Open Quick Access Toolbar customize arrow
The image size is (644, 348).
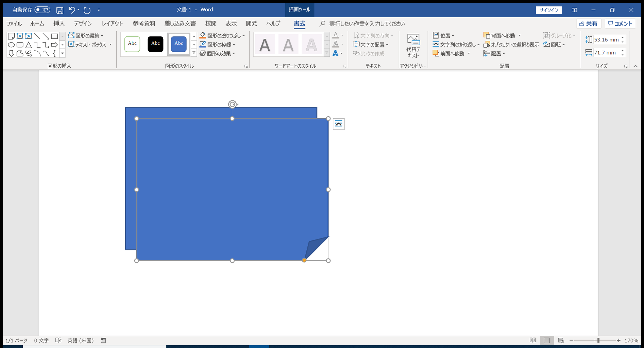(99, 10)
